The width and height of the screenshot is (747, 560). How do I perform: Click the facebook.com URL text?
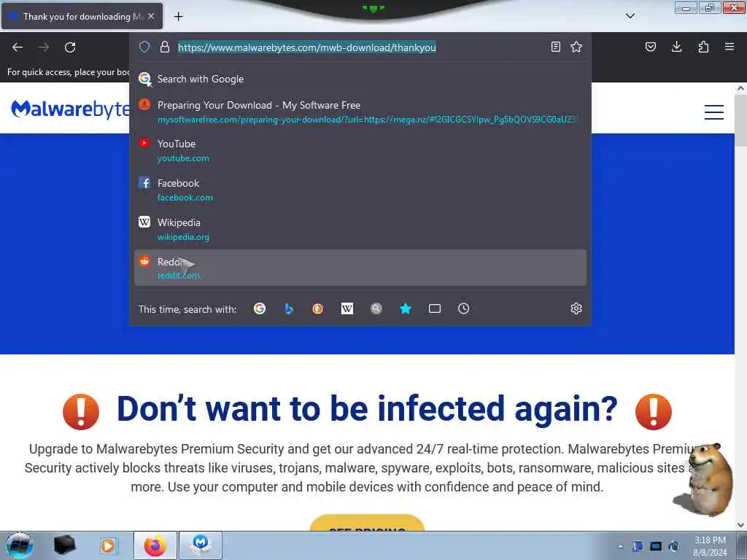click(185, 198)
